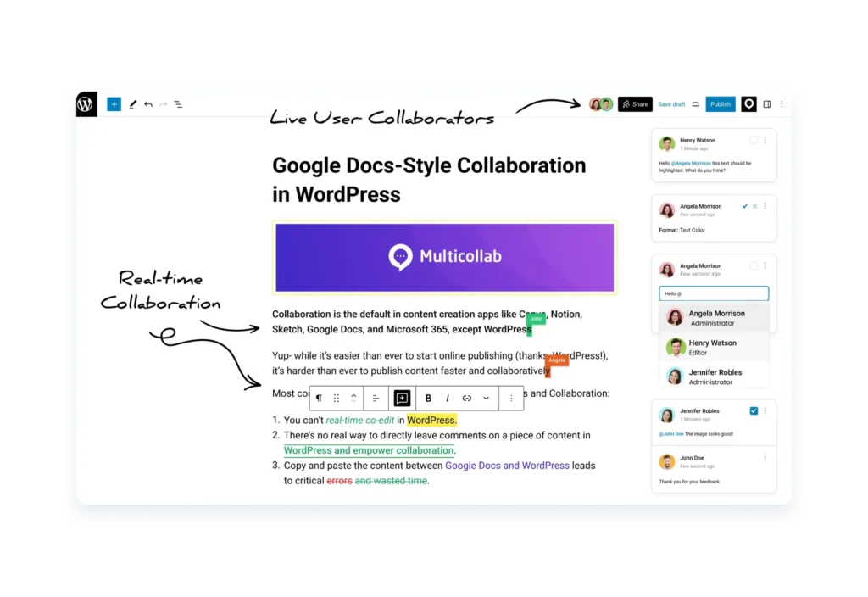
Task: Click the WordPress logo icon
Action: click(x=86, y=104)
